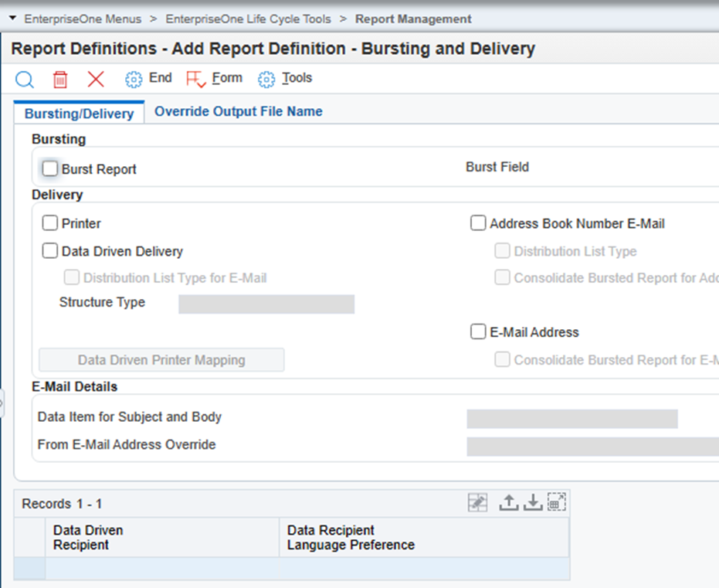Select the first grid row selector cell
719x588 pixels.
[30, 569]
